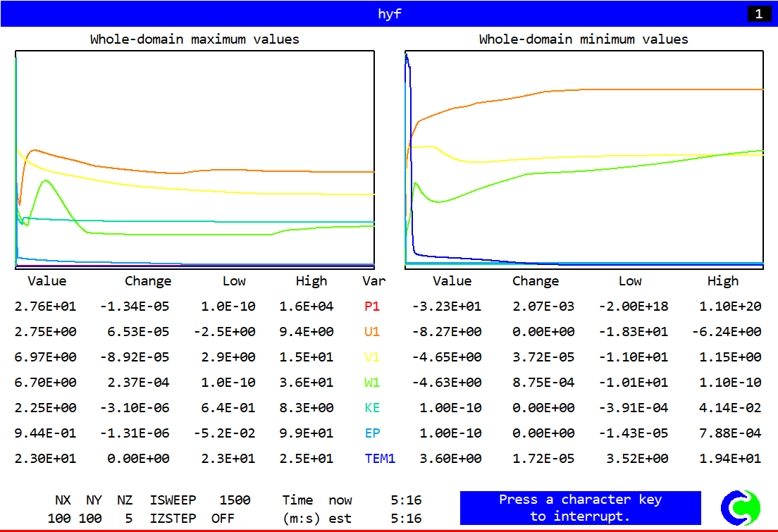Image resolution: width=778 pixels, height=532 pixels.
Task: Click the left Change column header
Action: point(148,281)
